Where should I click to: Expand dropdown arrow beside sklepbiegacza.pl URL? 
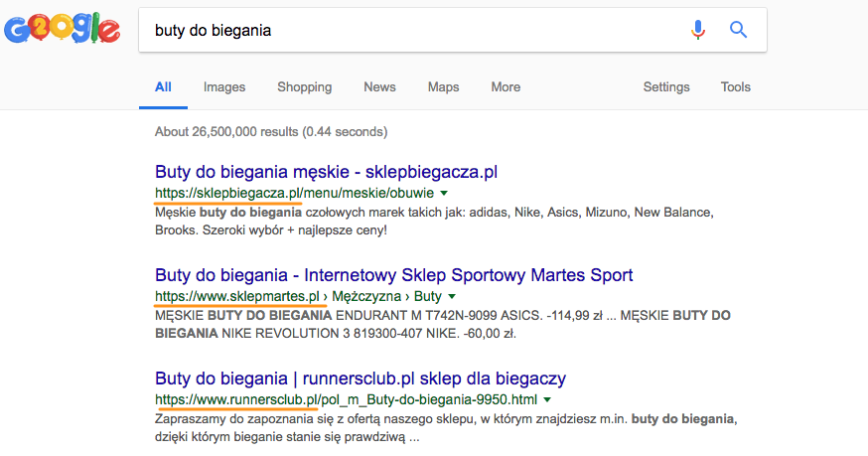click(444, 194)
